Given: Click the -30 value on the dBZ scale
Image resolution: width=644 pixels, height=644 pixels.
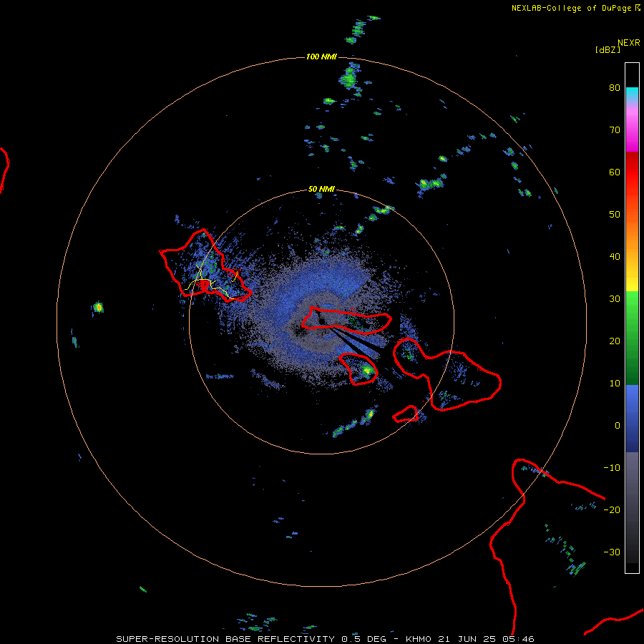Looking at the screenshot, I should pyautogui.click(x=612, y=552).
